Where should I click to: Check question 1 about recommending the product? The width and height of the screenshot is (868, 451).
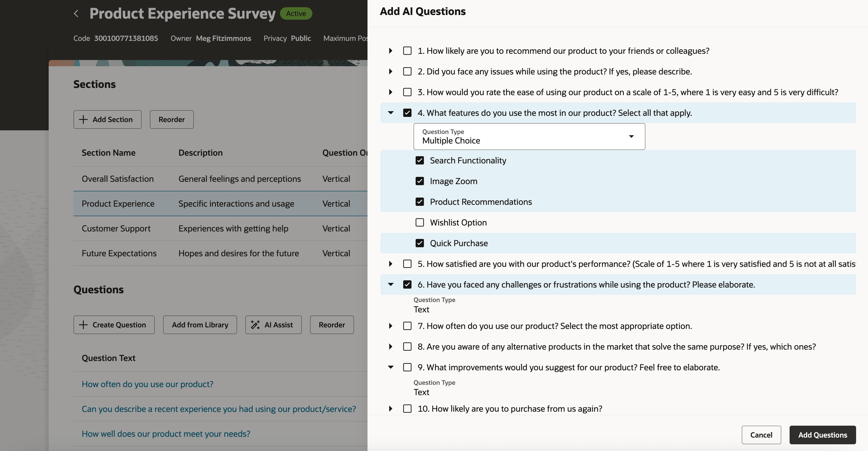pos(407,50)
